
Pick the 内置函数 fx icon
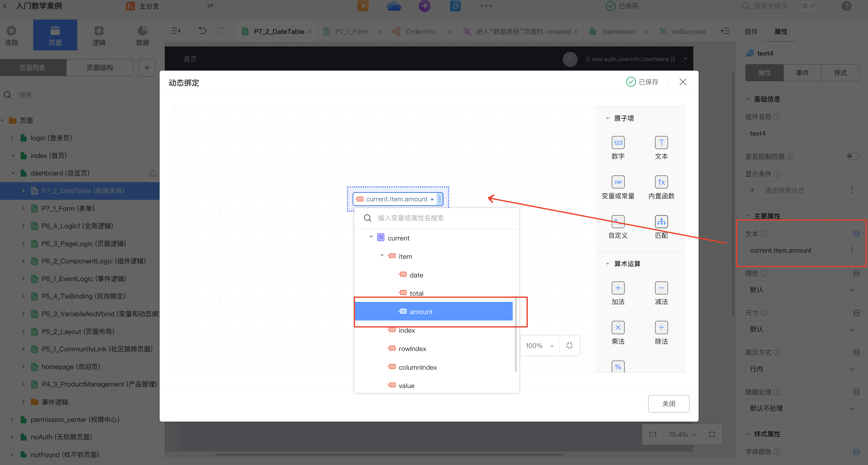click(x=661, y=182)
